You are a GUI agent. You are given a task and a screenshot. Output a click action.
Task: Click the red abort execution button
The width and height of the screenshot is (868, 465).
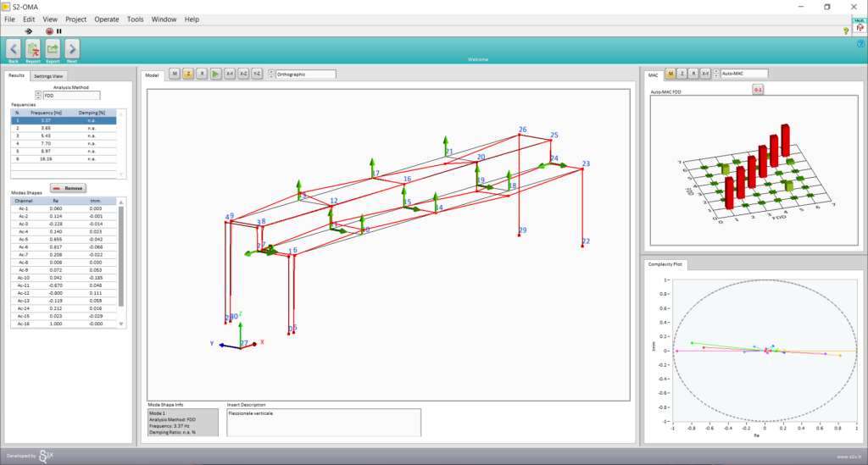point(49,31)
